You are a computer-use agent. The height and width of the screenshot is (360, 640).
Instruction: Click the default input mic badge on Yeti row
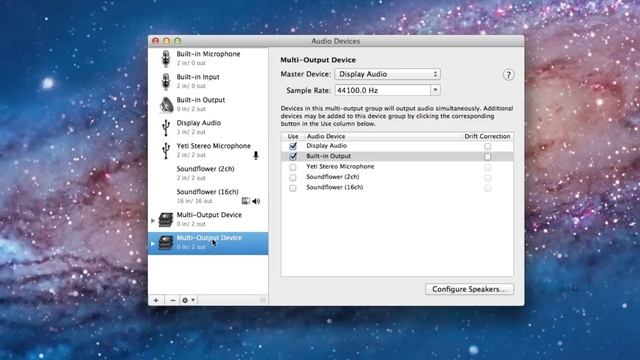[x=256, y=155]
